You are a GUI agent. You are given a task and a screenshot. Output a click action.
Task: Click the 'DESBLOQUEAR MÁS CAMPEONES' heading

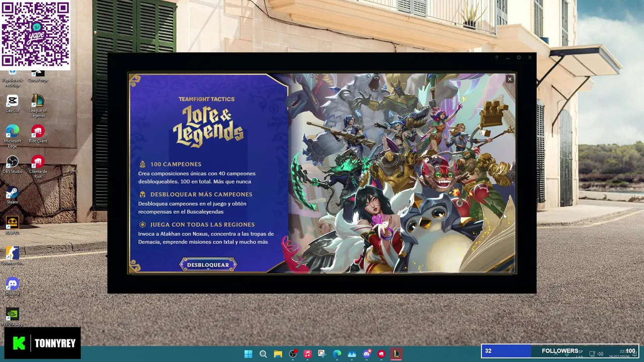(201, 195)
